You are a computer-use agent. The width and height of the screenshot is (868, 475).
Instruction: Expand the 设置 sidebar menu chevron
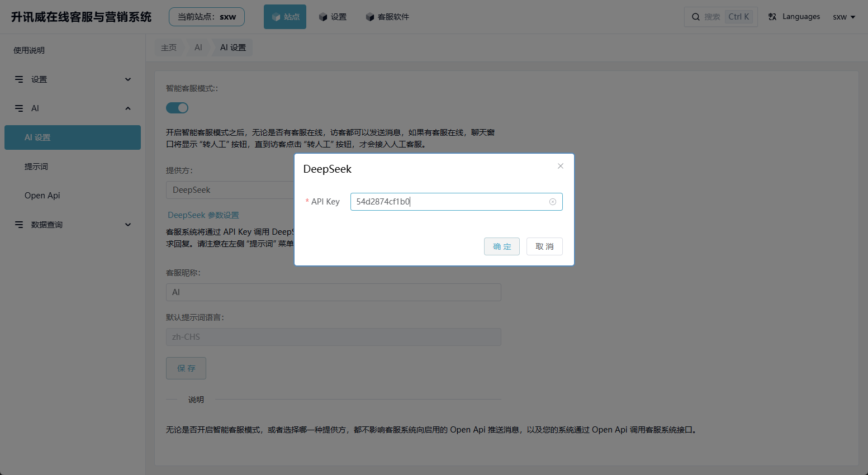coord(128,79)
